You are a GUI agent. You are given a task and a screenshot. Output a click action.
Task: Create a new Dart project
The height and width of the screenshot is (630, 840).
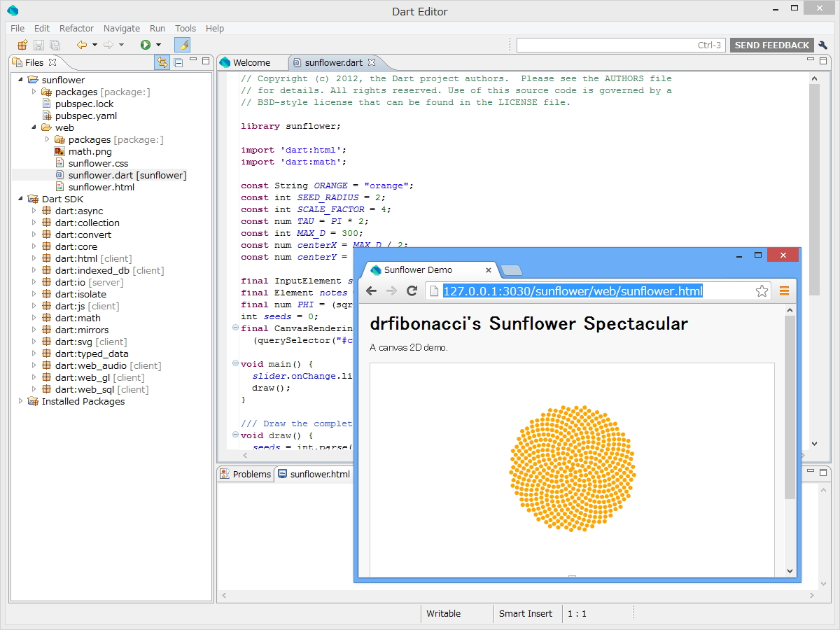[x=22, y=45]
